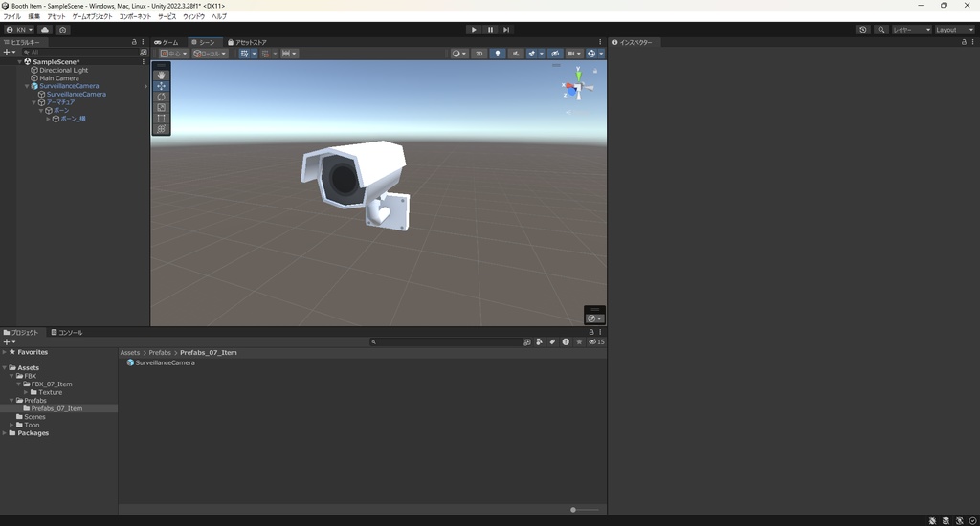The width and height of the screenshot is (980, 526).
Task: Open the コンポーネント menu
Action: (x=135, y=16)
